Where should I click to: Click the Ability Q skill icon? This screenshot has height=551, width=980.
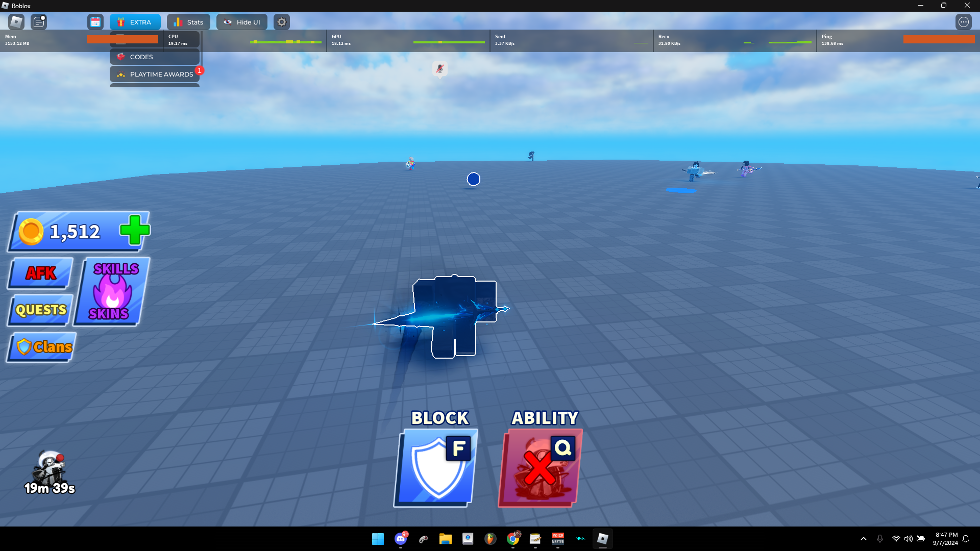(x=541, y=468)
